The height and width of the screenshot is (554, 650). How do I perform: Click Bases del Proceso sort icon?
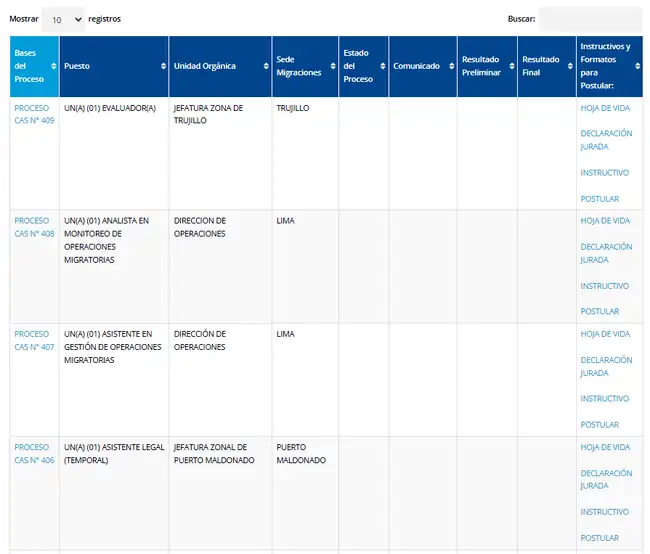point(53,66)
